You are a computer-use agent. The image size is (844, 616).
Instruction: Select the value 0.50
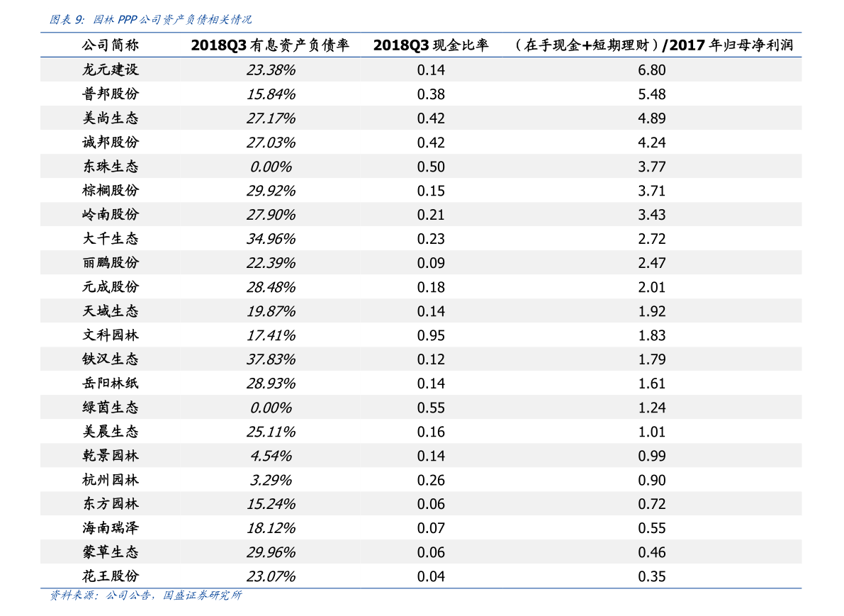431,167
